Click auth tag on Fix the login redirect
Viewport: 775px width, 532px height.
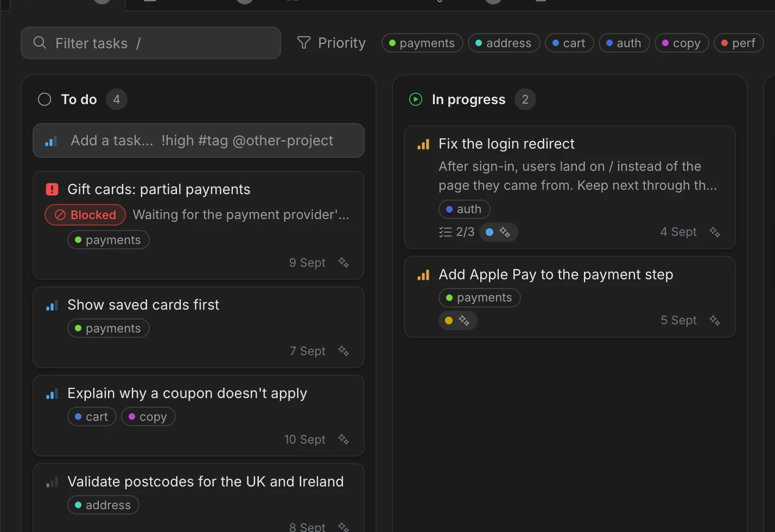(x=465, y=209)
